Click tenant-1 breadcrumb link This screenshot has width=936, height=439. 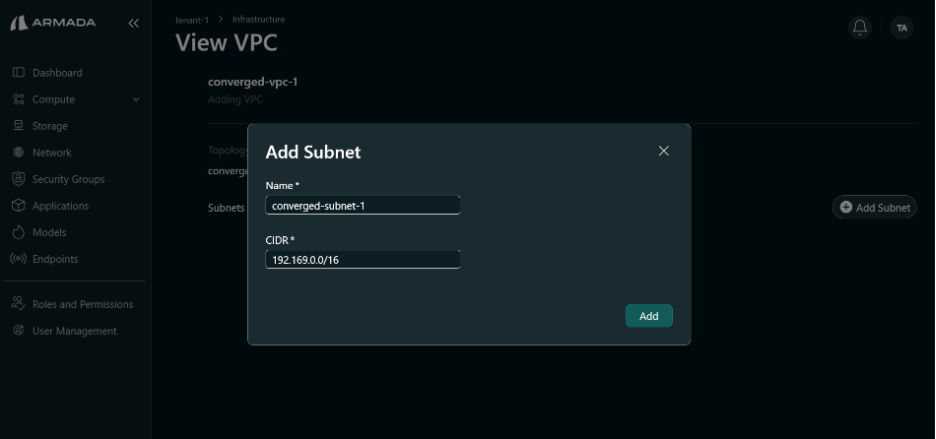192,20
